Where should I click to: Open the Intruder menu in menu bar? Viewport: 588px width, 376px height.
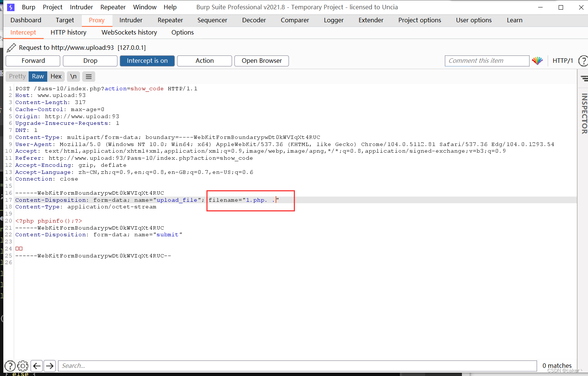pos(81,7)
